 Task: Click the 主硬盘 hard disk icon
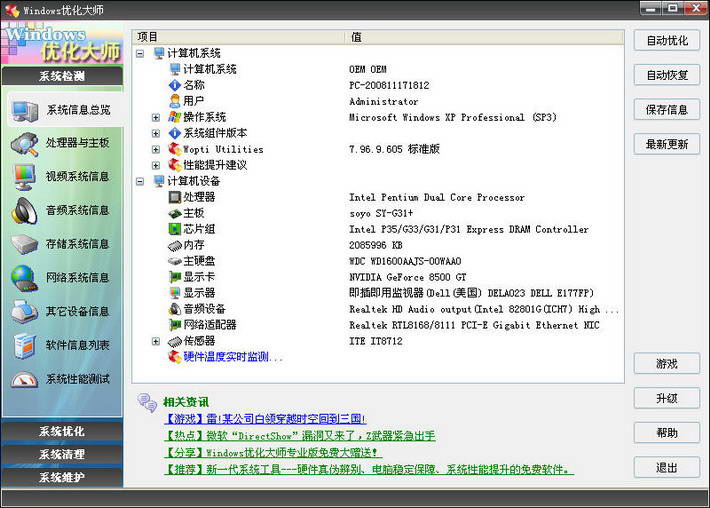tap(175, 261)
